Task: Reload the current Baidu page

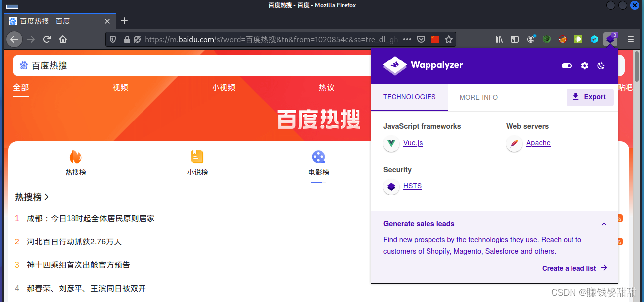Action: tap(47, 39)
